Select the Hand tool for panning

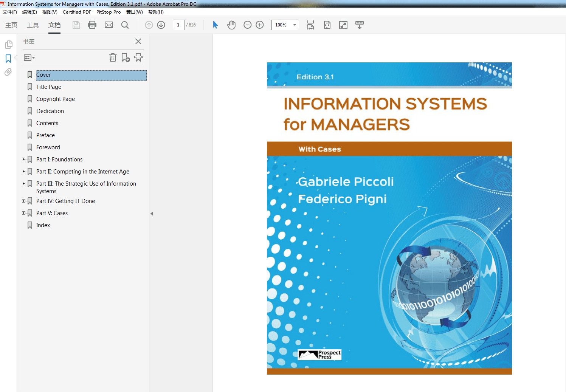pyautogui.click(x=231, y=25)
